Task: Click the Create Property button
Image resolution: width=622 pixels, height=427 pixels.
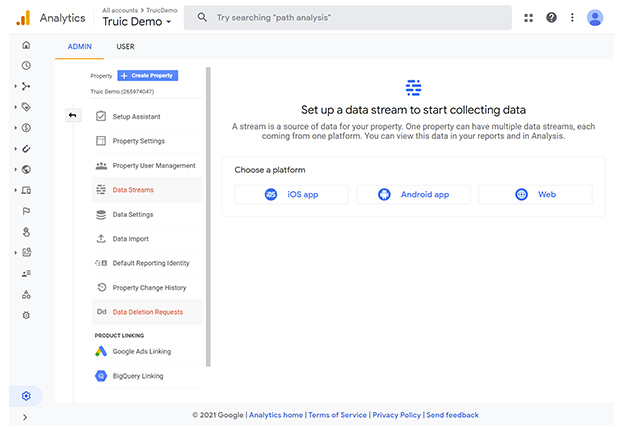Action: click(148, 75)
